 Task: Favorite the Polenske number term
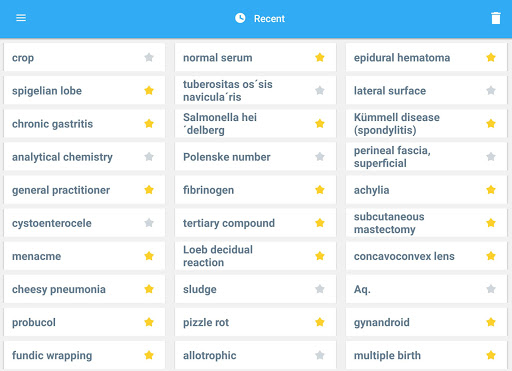click(320, 156)
